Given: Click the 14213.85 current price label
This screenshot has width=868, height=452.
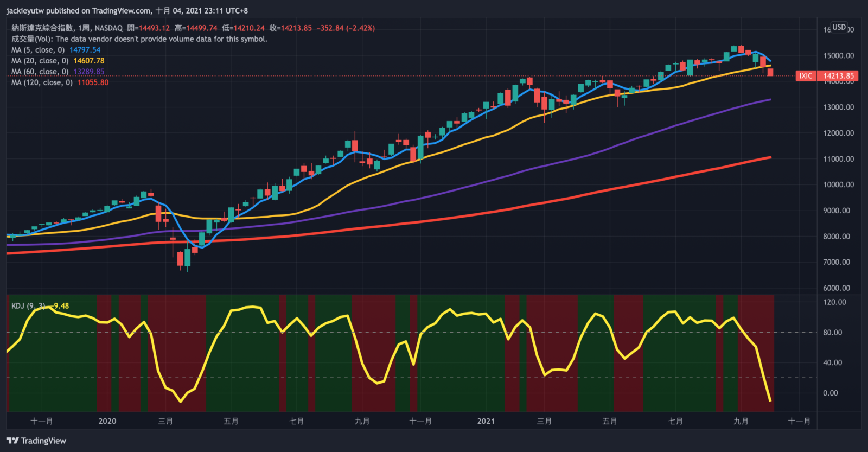Looking at the screenshot, I should (x=838, y=76).
